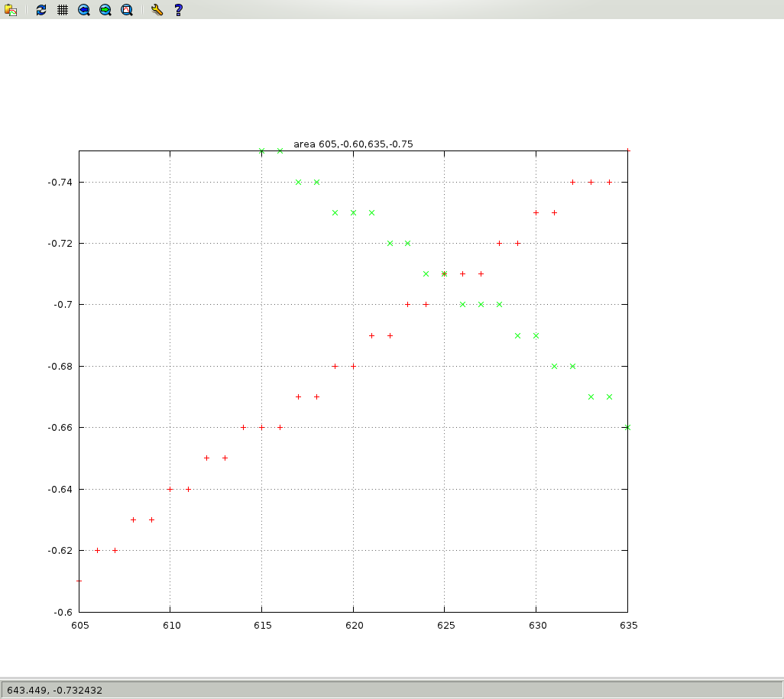The height and width of the screenshot is (699, 784).
Task: Open help via question mark icon
Action: pos(178,10)
